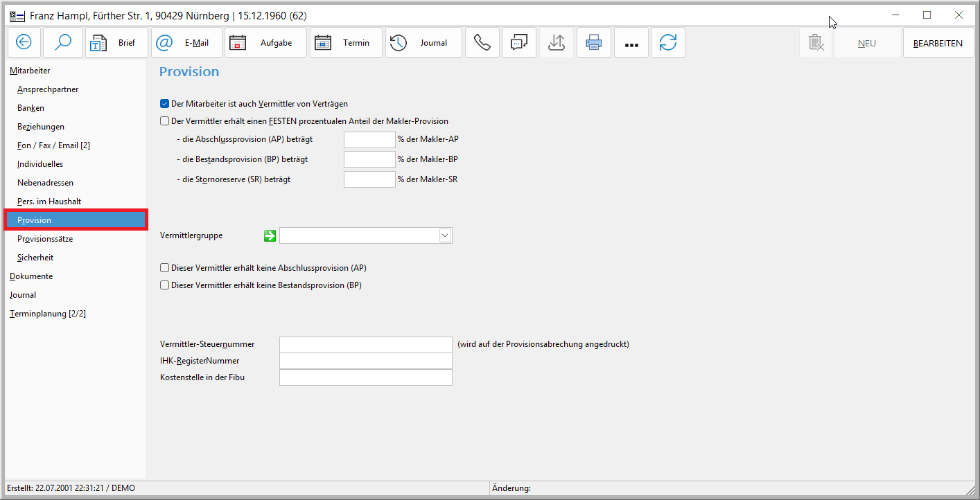The width and height of the screenshot is (980, 500).
Task: Click the refresh arrows icon
Action: point(667,43)
